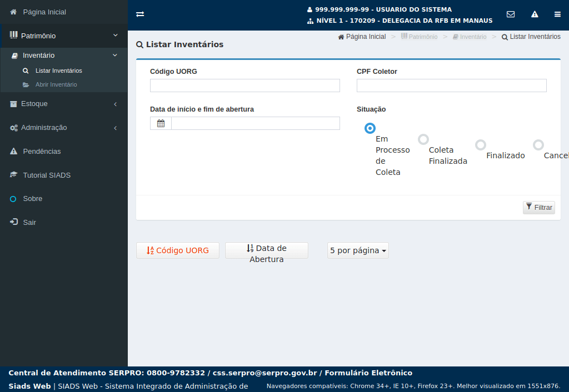Screen dimensions: 569x392
Task: Open Listar Inventários in the sidebar
Action: [59, 71]
